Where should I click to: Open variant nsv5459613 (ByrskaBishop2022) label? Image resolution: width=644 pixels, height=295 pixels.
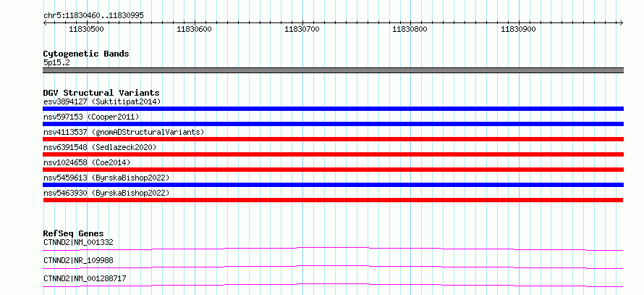[106, 178]
